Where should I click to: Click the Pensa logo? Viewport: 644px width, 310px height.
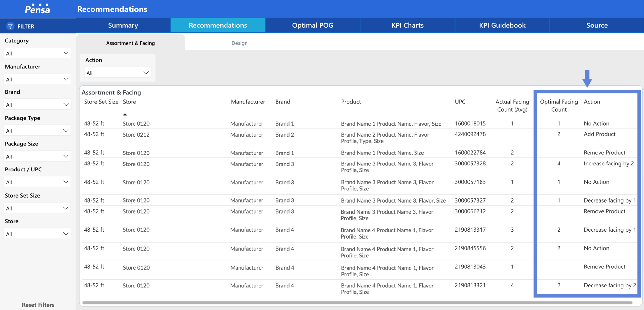click(37, 9)
